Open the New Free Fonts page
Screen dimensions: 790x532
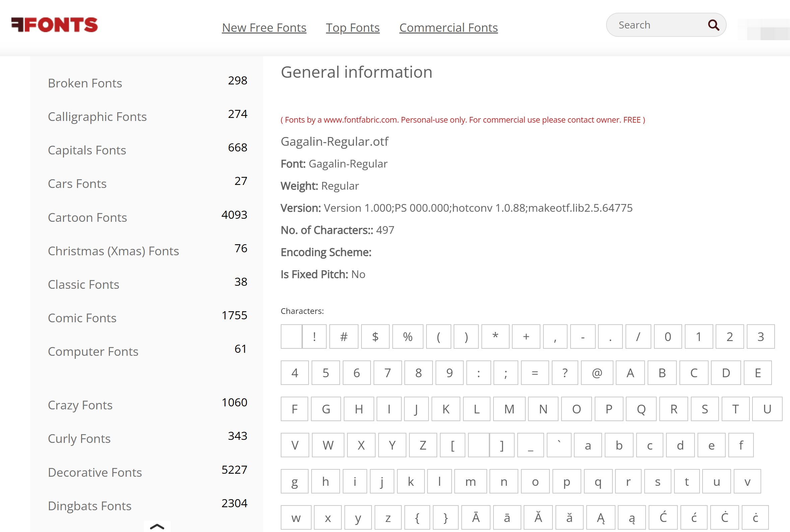tap(264, 27)
